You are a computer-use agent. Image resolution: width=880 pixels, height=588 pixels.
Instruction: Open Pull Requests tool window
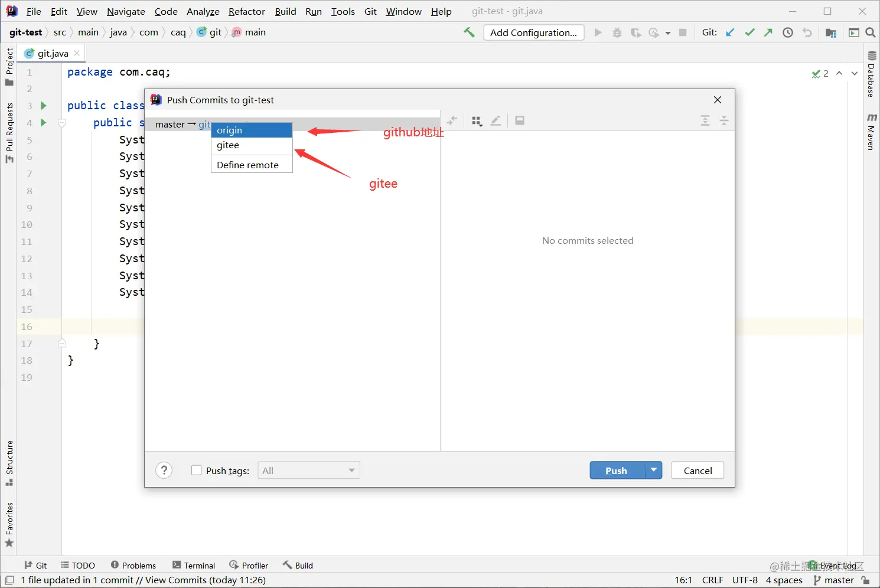tap(9, 133)
